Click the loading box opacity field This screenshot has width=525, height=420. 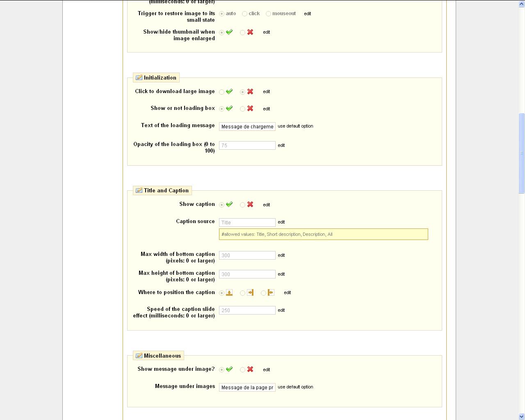point(247,145)
